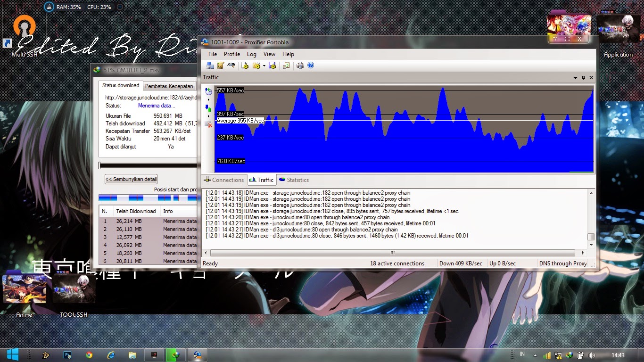Viewport: 644px width, 362px height.
Task: Open the Anime desktop folder icon
Action: (25, 295)
